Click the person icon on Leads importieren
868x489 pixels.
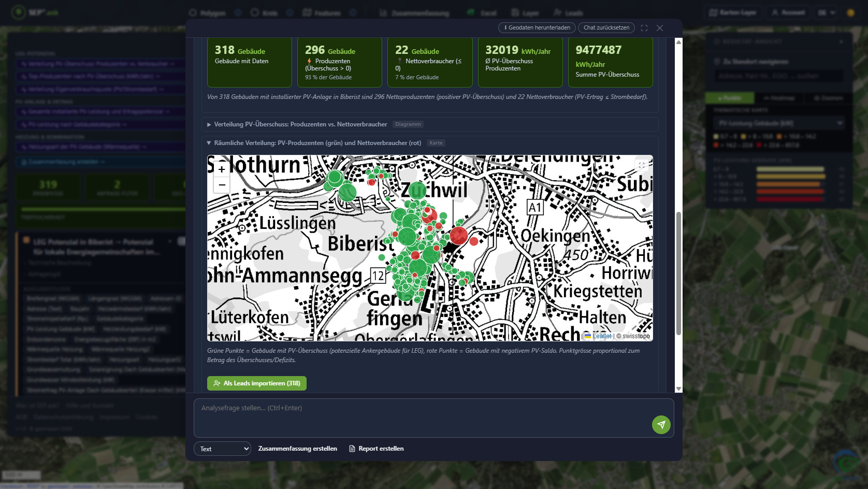click(217, 383)
